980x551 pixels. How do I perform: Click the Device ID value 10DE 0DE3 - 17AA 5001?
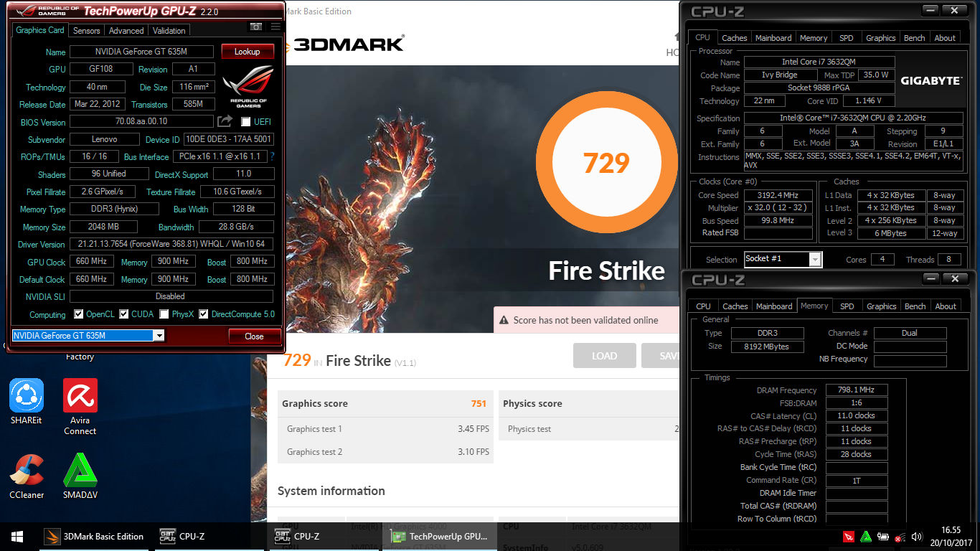coord(228,139)
